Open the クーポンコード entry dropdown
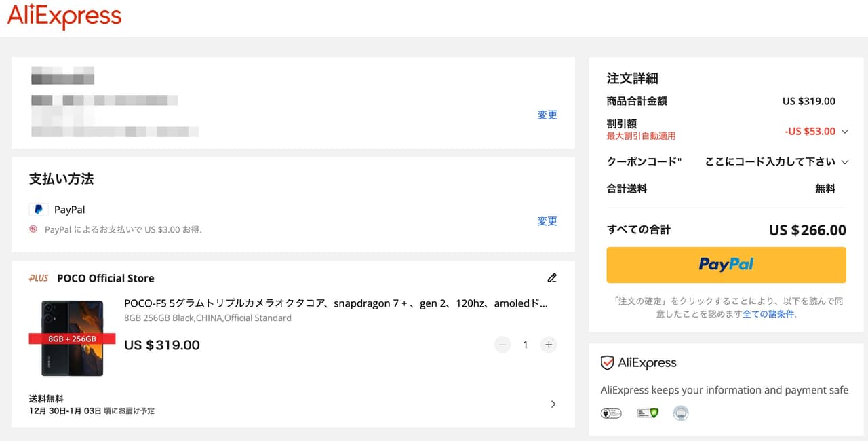The image size is (868, 441). 844,161
